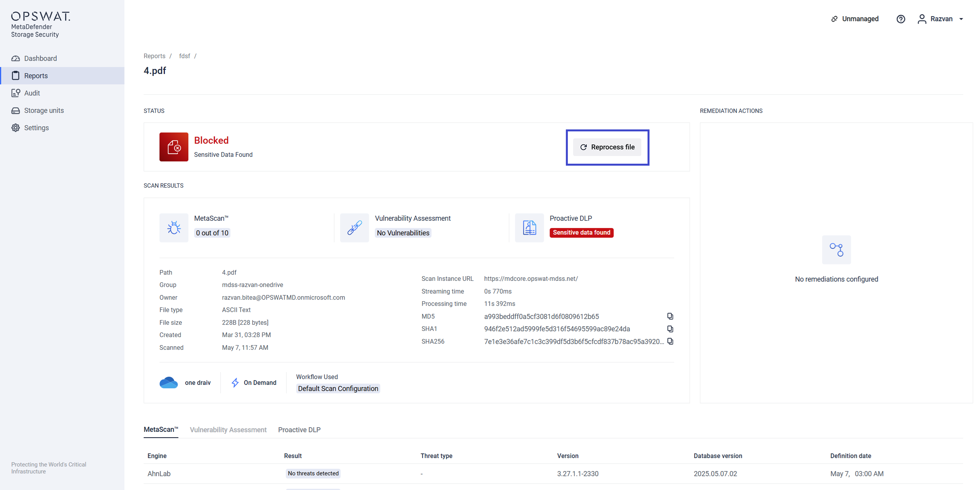
Task: Click the Default Scan Configuration workflow tag
Action: 338,389
